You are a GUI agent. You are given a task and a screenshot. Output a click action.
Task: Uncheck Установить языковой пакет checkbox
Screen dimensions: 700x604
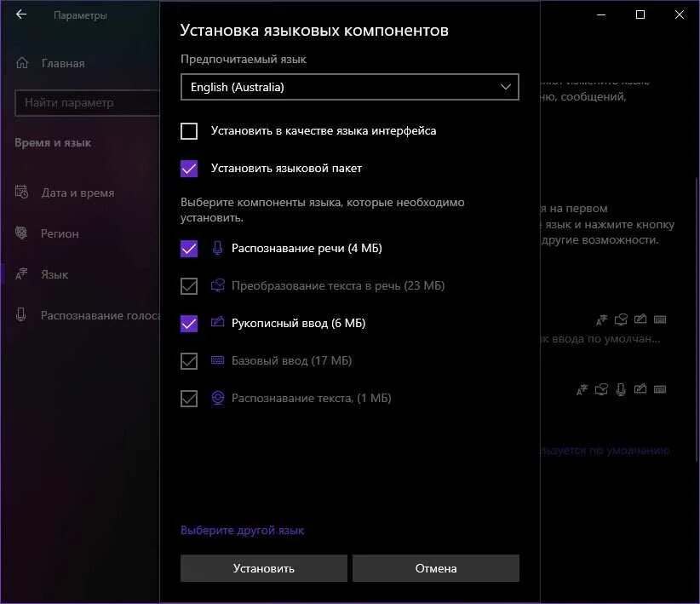coord(189,169)
